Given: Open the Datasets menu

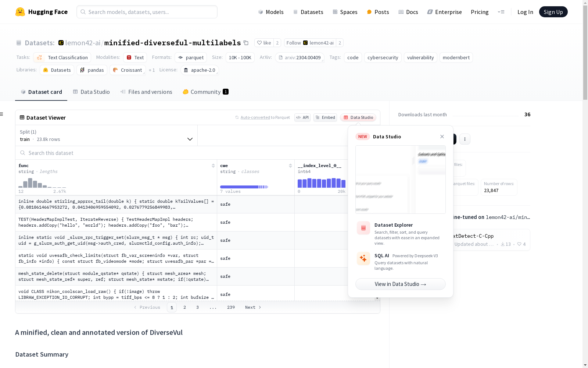Looking at the screenshot, I should click(308, 12).
